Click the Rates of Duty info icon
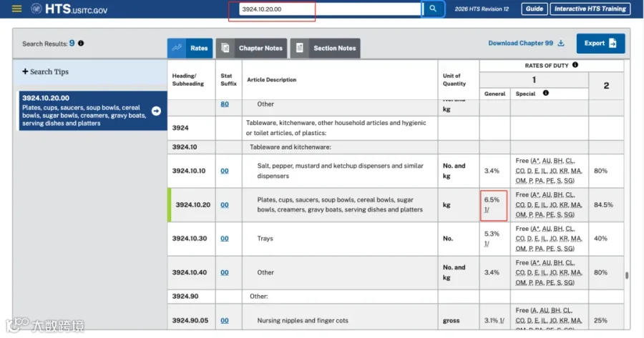The width and height of the screenshot is (644, 338). tap(575, 65)
